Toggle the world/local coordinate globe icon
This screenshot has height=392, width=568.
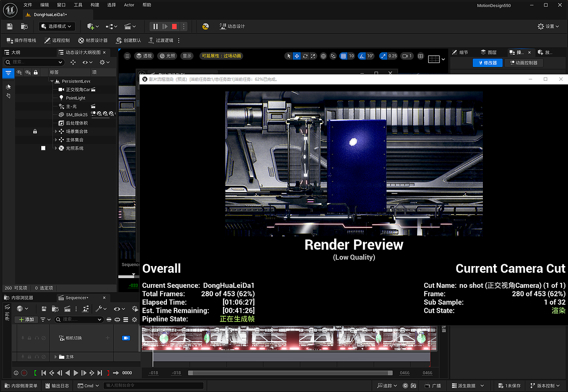pos(323,56)
